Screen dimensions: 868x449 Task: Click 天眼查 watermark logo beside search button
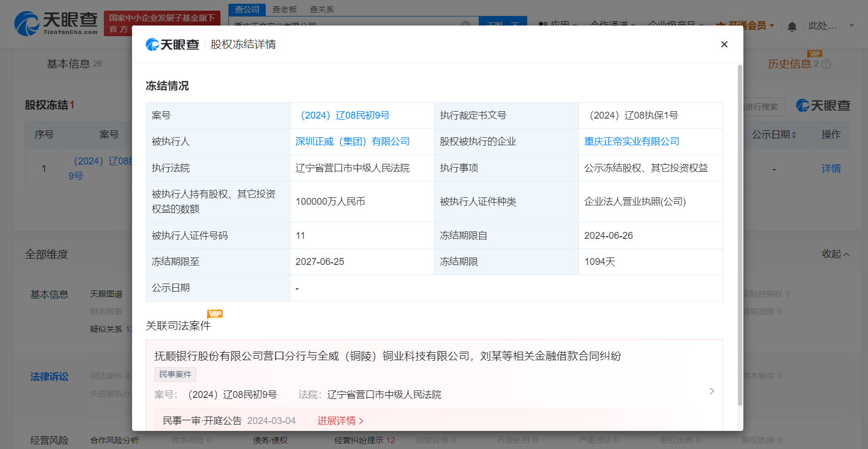(823, 105)
